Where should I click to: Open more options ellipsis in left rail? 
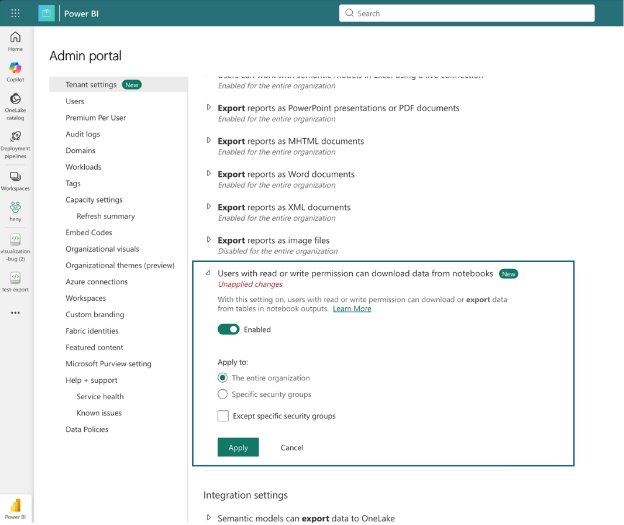tap(15, 313)
